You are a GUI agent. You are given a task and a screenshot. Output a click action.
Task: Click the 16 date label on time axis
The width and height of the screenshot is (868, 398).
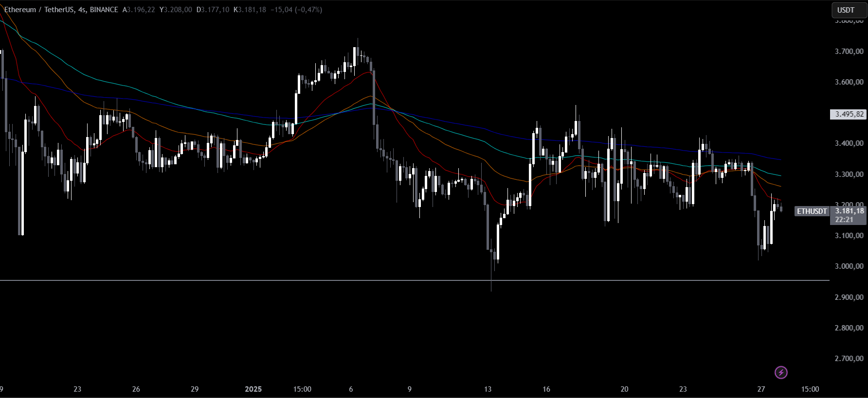(x=546, y=389)
